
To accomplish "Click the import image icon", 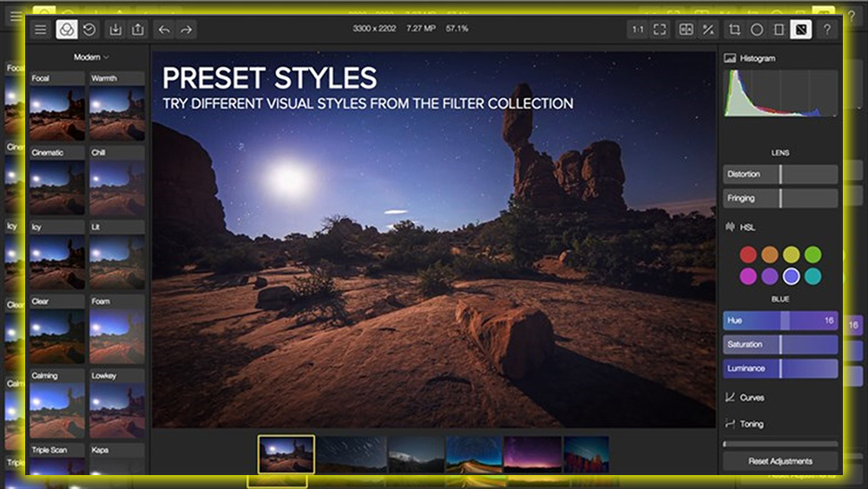I will tap(115, 30).
